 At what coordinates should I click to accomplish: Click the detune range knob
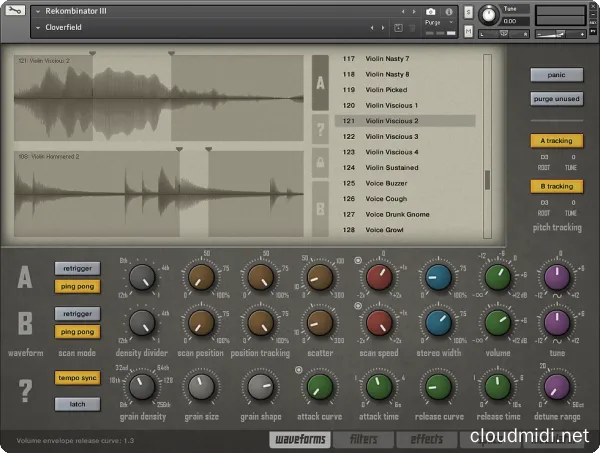tap(557, 386)
